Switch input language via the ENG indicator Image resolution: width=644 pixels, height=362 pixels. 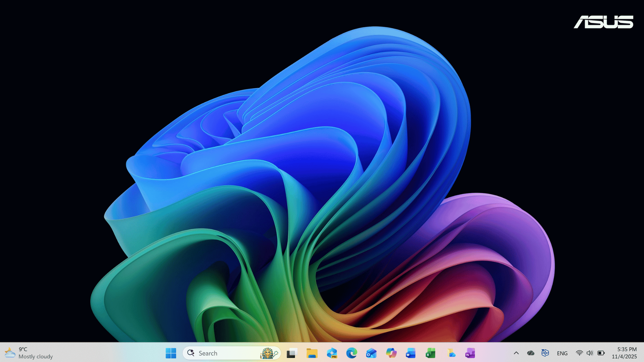tap(562, 353)
